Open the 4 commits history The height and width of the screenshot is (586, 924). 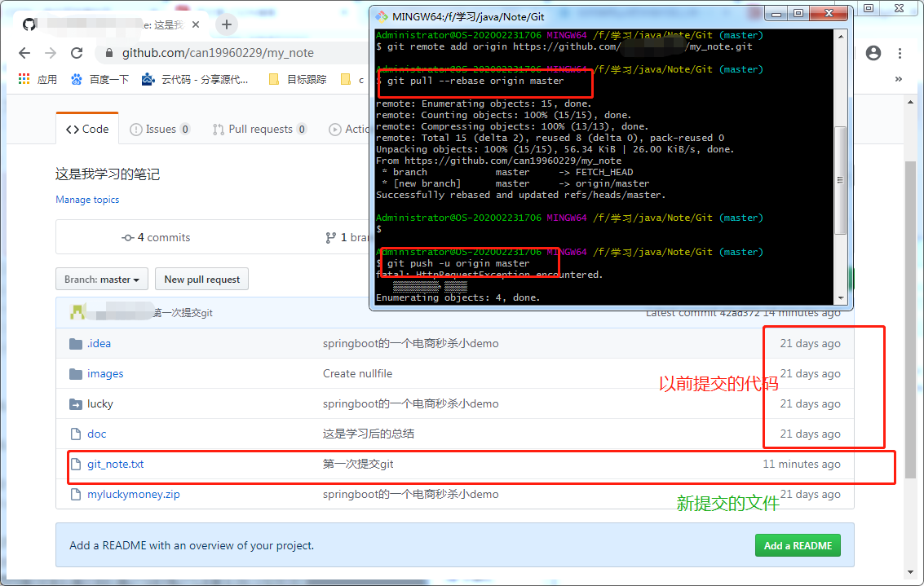tap(156, 237)
